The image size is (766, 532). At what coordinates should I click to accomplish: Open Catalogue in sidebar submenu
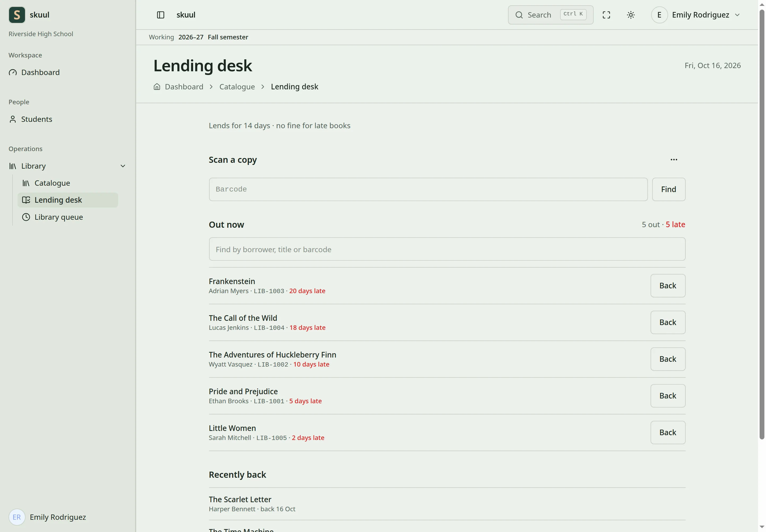[x=68, y=183]
